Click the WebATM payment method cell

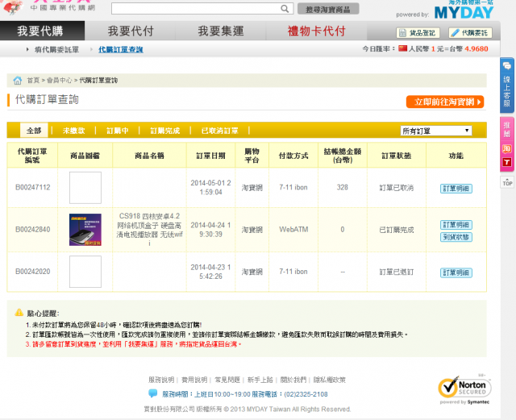coord(293,230)
